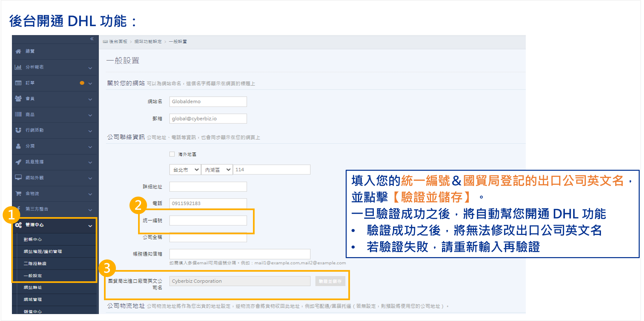644x321 pixels.
Task: Open 行銷活動 via its megaphone icon
Action: tap(18, 130)
